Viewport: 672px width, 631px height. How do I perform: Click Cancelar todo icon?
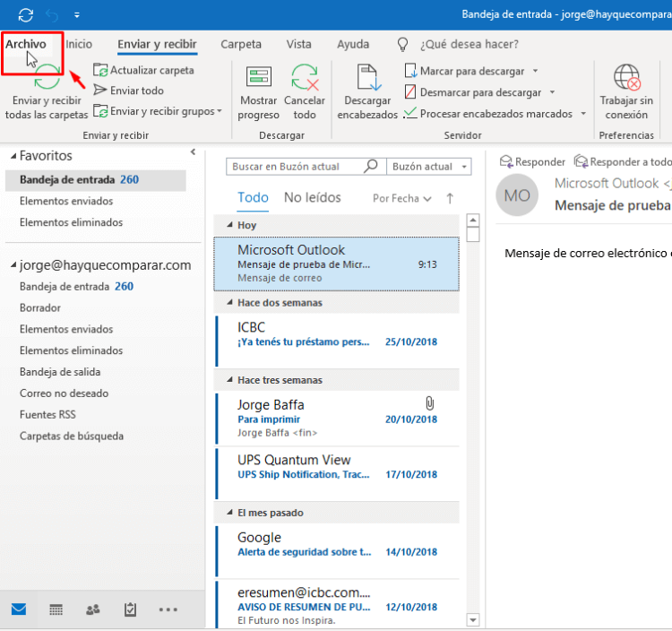pos(305,77)
